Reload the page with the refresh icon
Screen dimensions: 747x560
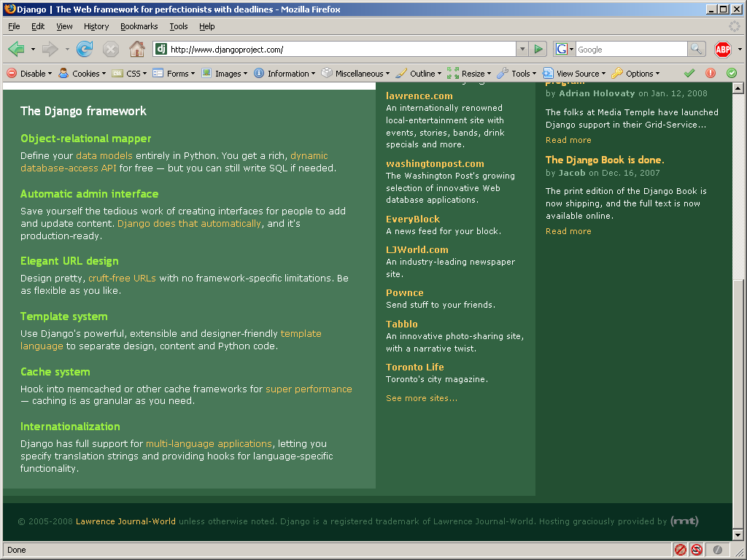click(85, 49)
